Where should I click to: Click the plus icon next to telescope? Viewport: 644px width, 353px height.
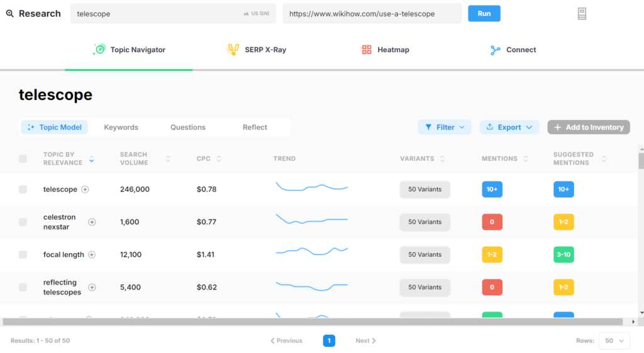(86, 189)
